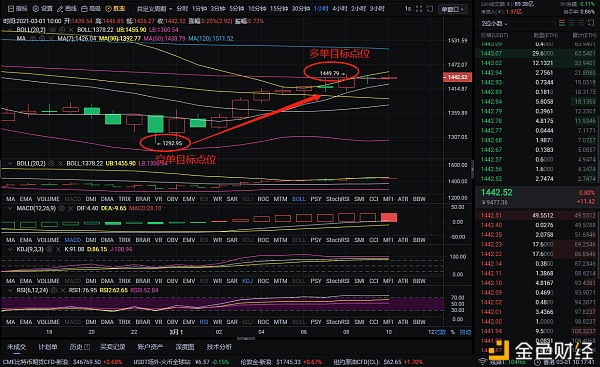Open the 2位小数 decimal precision dropdown
The height and width of the screenshot is (367, 600).
tap(494, 24)
